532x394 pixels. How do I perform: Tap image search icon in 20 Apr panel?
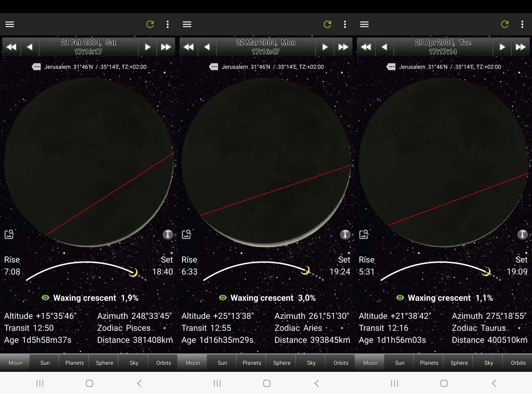(x=364, y=234)
